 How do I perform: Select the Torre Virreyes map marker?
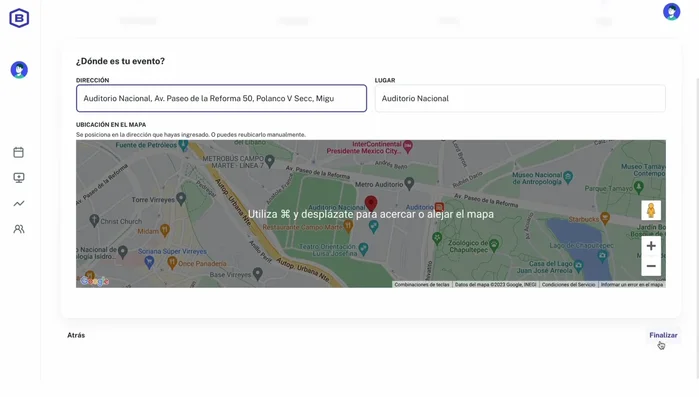click(181, 199)
